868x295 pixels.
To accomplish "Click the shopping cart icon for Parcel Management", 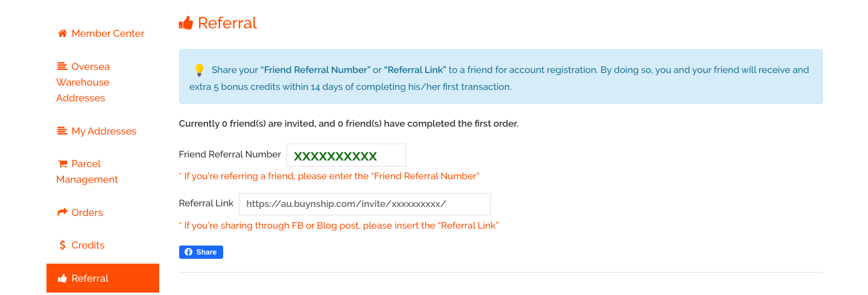I will click(62, 163).
